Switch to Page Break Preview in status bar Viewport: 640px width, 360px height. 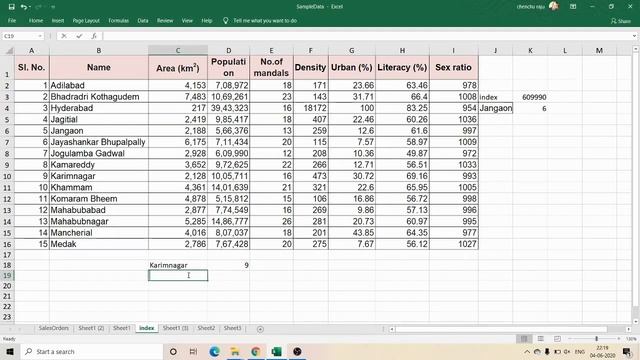(x=557, y=339)
